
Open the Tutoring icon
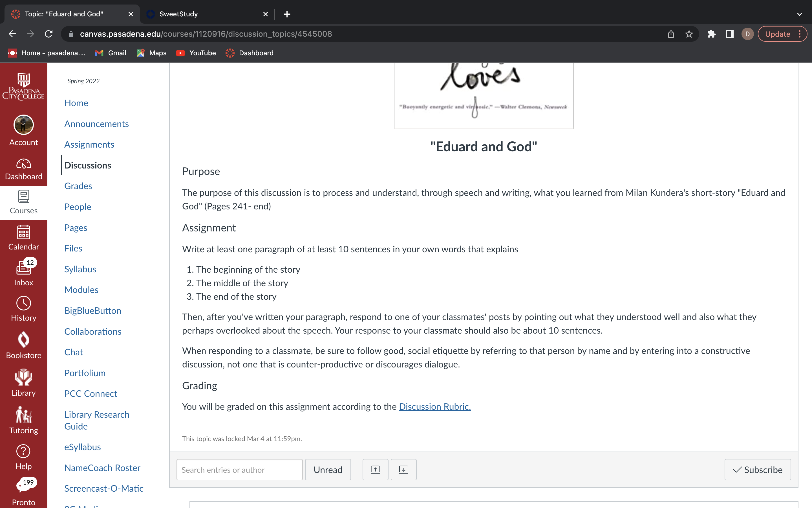click(23, 415)
